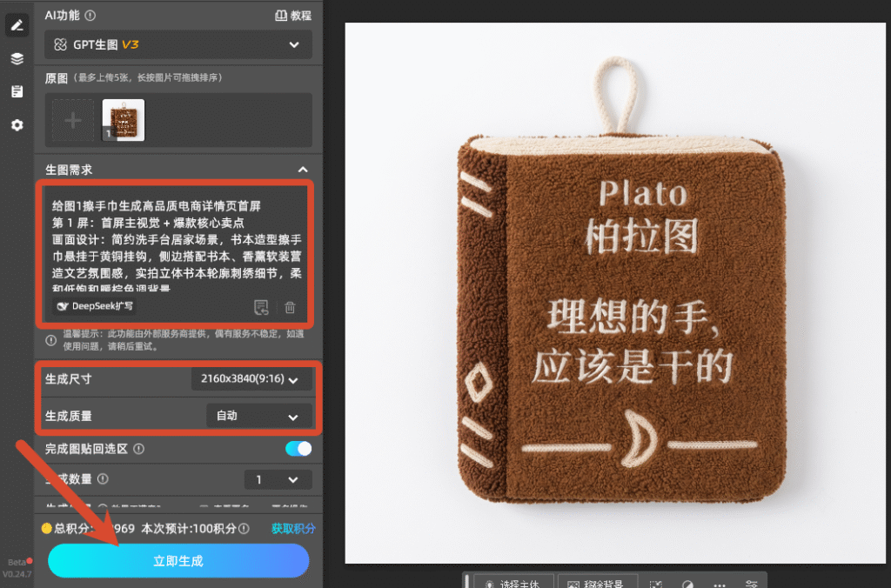The width and height of the screenshot is (891, 588).
Task: Open the settings gear in sidebar
Action: click(x=17, y=125)
